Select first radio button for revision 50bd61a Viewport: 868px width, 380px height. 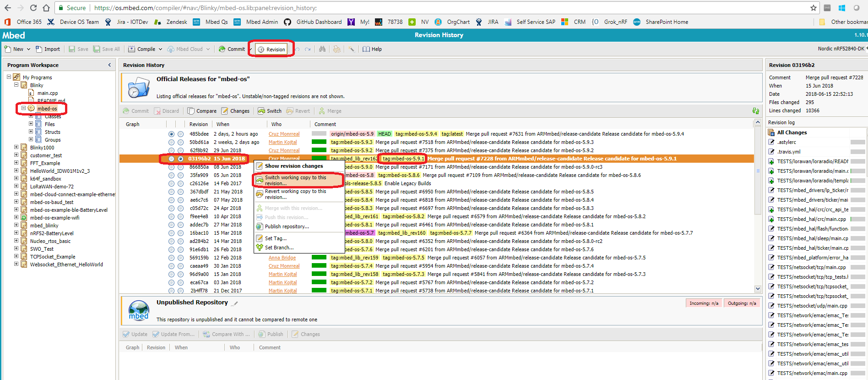click(171, 142)
